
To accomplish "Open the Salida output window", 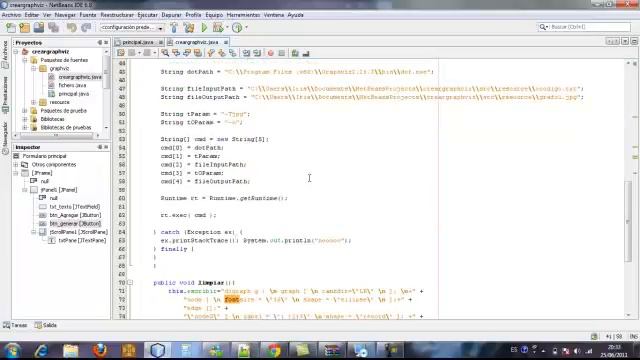I will point(46,325).
